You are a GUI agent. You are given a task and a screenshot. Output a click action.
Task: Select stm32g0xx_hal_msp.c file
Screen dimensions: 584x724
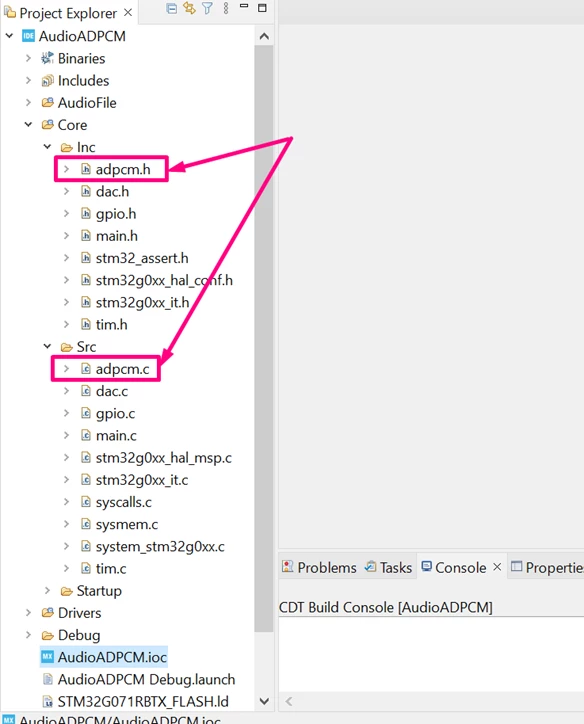[163, 458]
